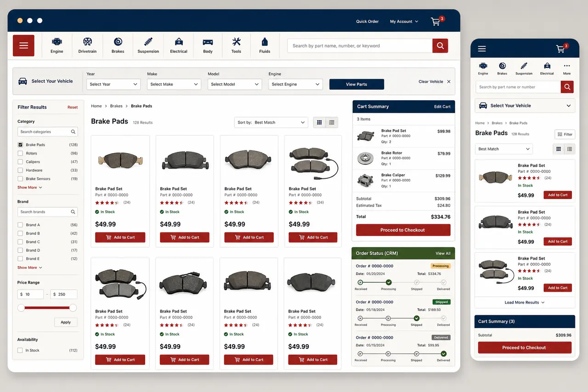The height and width of the screenshot is (392, 588).
Task: Click the mobile red search button
Action: tap(567, 87)
